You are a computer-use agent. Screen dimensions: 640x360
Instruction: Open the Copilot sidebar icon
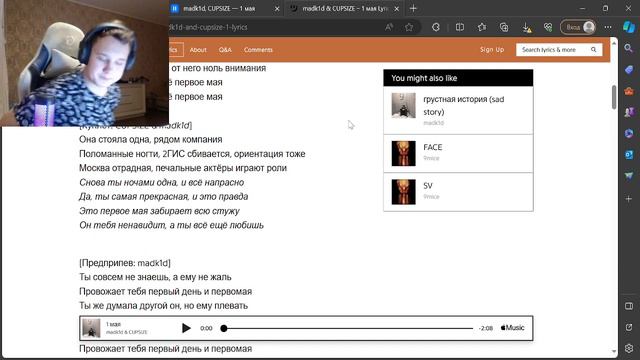click(x=629, y=27)
